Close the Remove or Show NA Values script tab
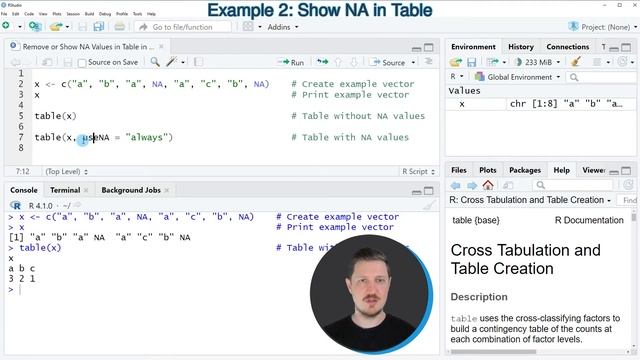Viewport: 640px width, 360px height. click(161, 47)
